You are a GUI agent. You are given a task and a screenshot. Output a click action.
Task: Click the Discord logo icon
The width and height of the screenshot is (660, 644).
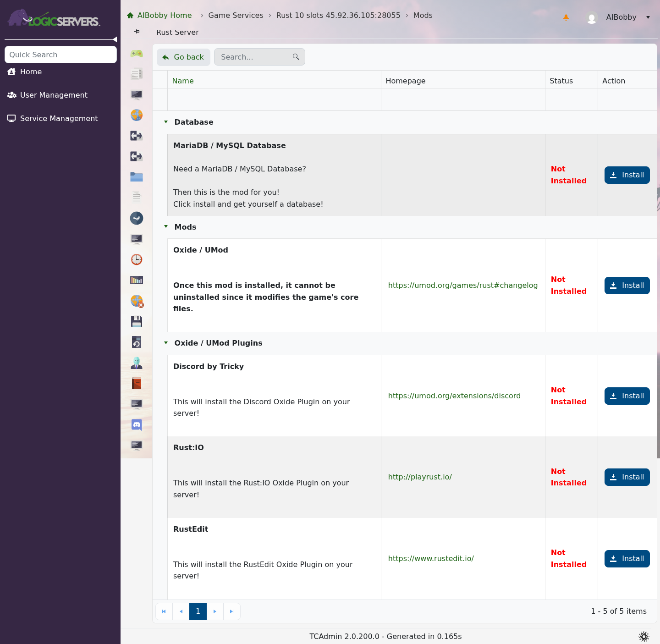137,425
